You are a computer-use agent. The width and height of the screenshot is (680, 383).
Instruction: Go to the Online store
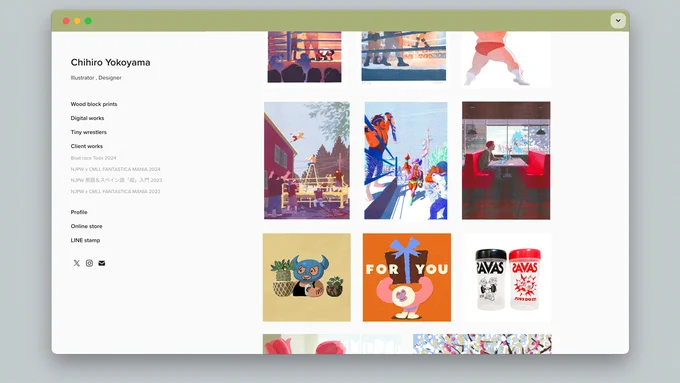click(x=86, y=226)
